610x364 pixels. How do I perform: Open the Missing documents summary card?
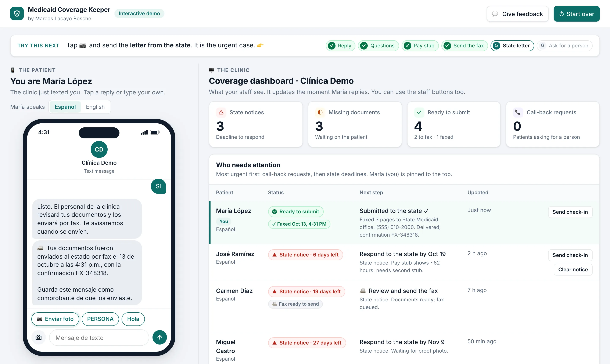355,124
